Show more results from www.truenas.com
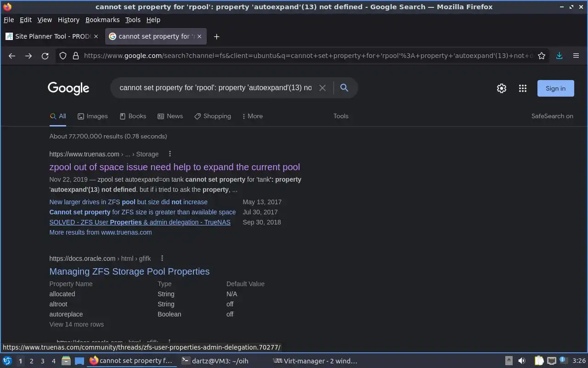The image size is (588, 368). [101, 232]
